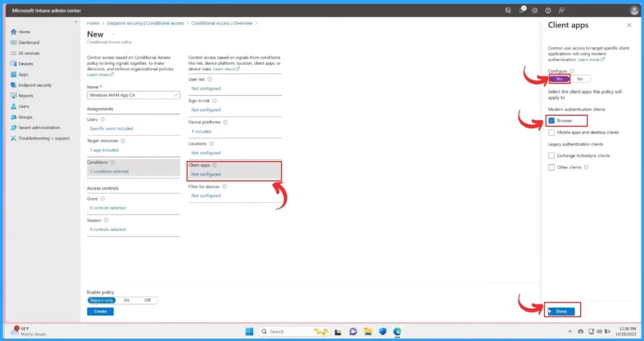The height and width of the screenshot is (341, 644).
Task: Open Learn more link under policy description
Action: click(x=100, y=75)
